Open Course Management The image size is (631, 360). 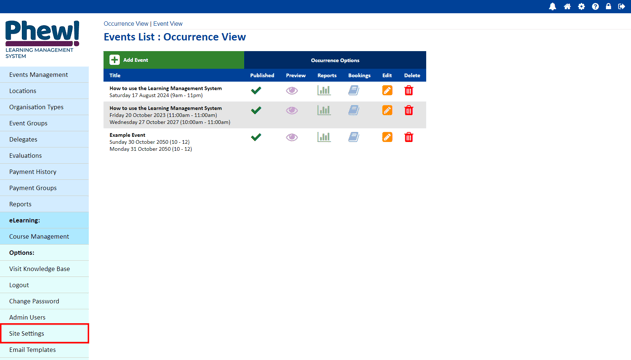coord(44,237)
